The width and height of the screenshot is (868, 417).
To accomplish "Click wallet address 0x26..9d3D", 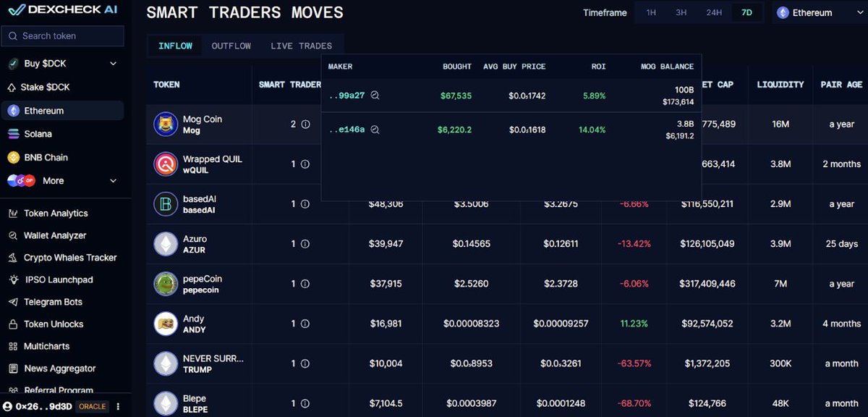I will pos(43,406).
